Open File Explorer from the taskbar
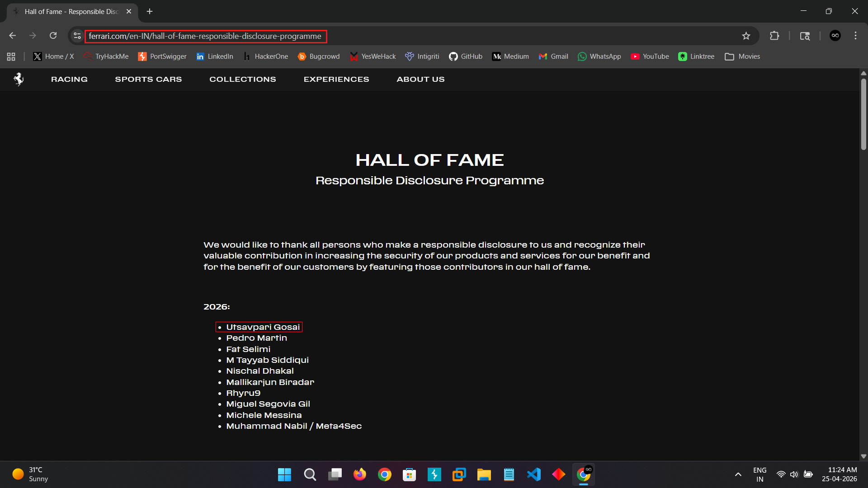868x488 pixels. coord(484,474)
